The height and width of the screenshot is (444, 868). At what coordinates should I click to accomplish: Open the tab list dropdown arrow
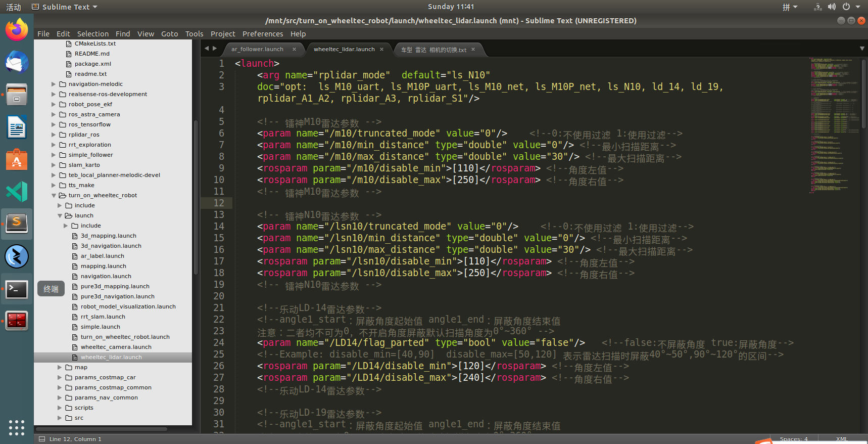tap(861, 49)
